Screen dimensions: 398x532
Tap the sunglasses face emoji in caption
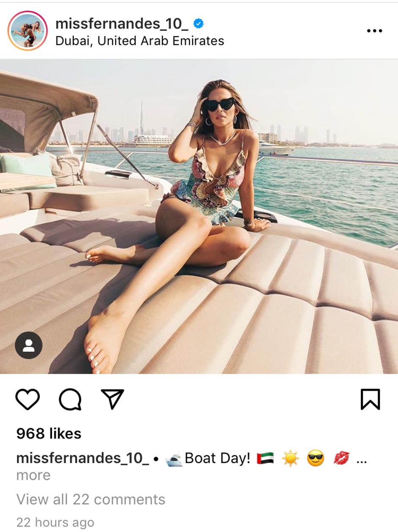click(315, 458)
